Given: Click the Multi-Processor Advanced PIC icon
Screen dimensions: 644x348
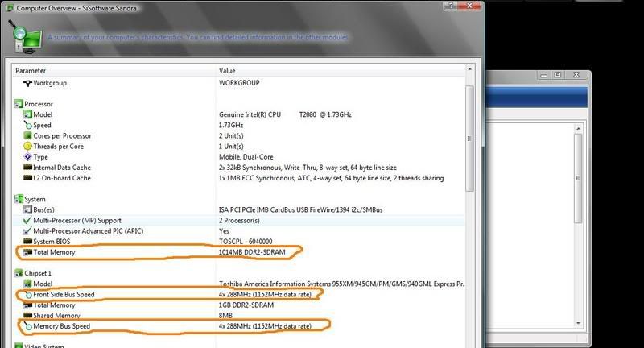Looking at the screenshot, I should pyautogui.click(x=27, y=231).
